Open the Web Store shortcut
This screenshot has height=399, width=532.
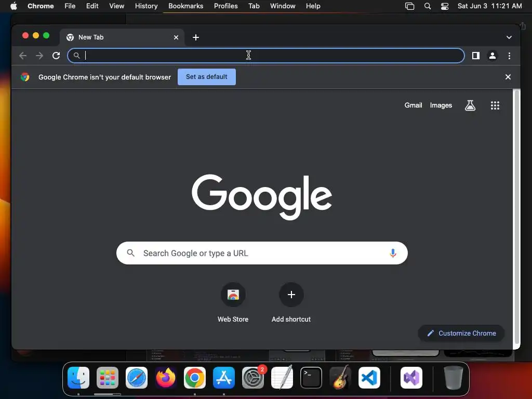click(x=233, y=303)
